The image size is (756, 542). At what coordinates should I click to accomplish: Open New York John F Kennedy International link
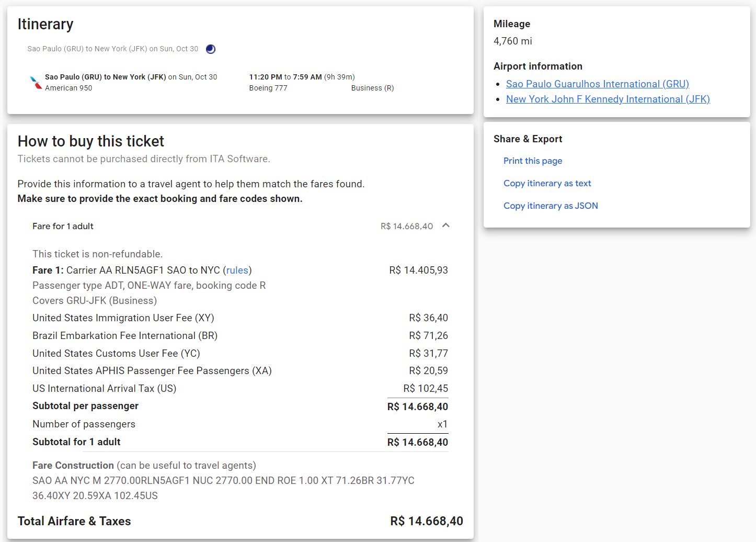[608, 99]
